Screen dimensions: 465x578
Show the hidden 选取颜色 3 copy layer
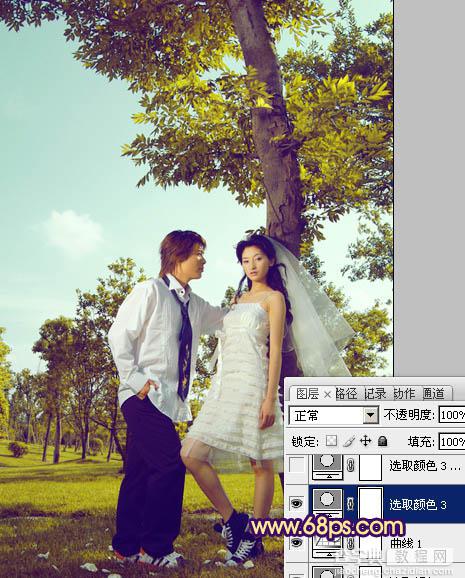pyautogui.click(x=297, y=466)
